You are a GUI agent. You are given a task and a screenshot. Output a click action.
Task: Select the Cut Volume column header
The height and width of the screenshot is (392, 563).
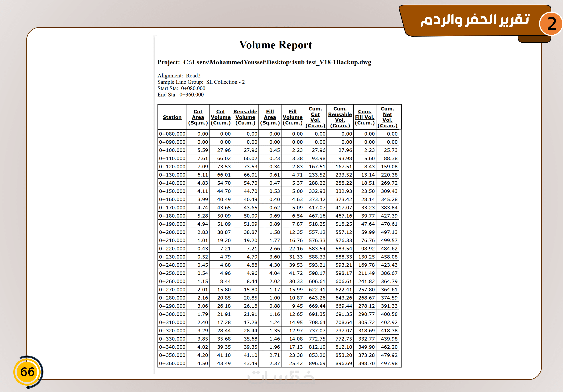point(220,117)
